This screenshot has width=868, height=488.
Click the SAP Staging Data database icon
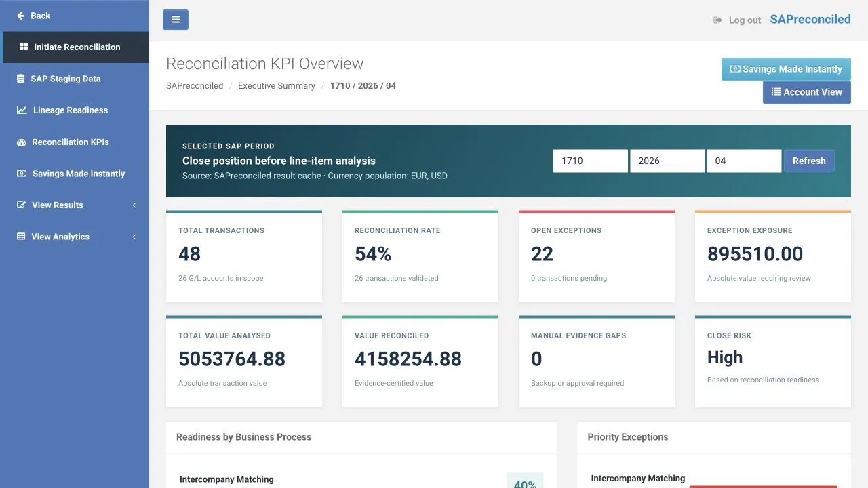pos(20,79)
